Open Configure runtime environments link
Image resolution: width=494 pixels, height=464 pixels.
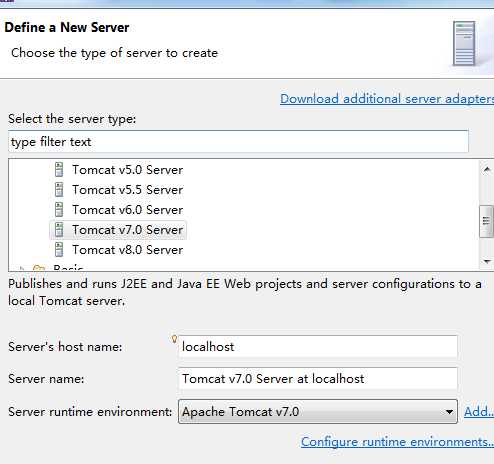397,442
